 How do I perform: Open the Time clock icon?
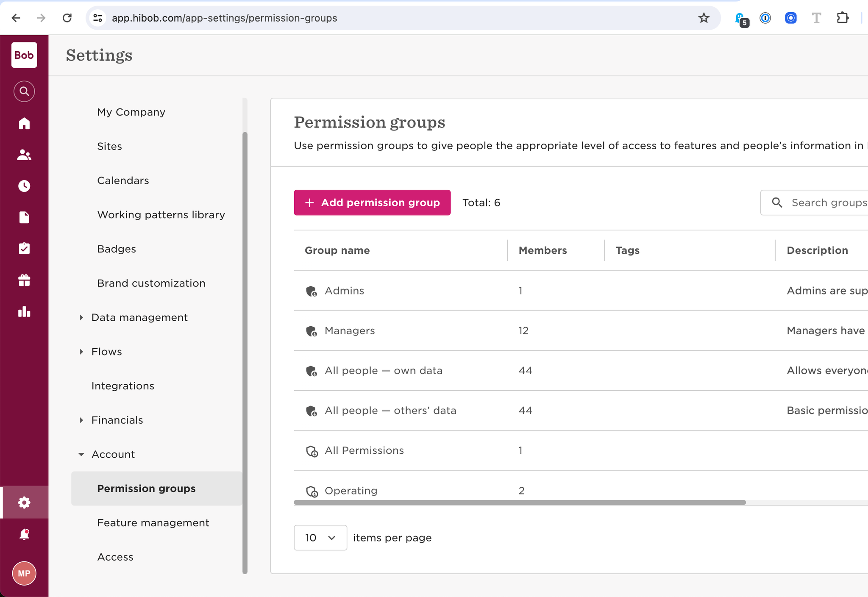click(24, 186)
